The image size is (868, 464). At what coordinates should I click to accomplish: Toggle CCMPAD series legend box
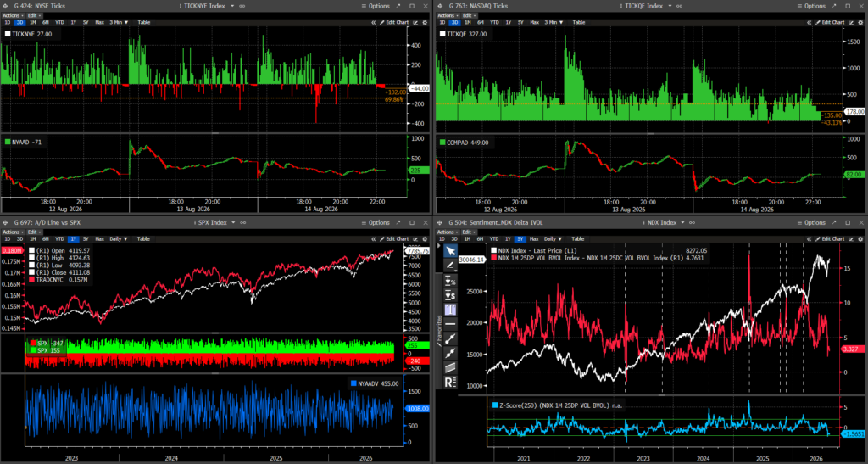coord(442,143)
